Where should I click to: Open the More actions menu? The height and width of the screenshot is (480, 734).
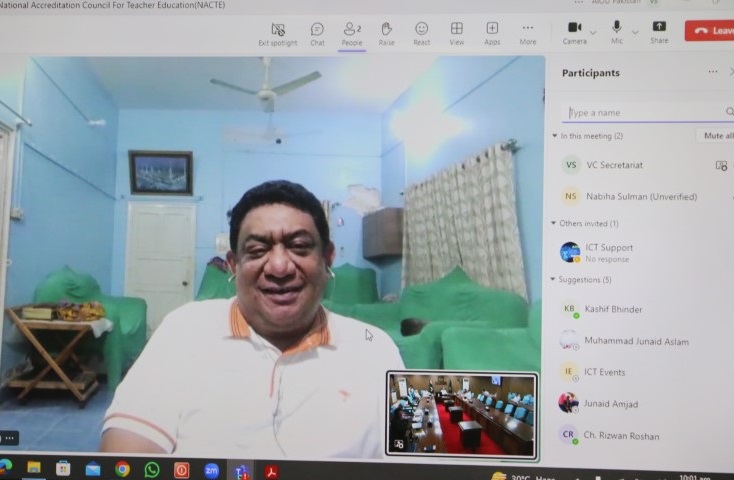pos(528,34)
